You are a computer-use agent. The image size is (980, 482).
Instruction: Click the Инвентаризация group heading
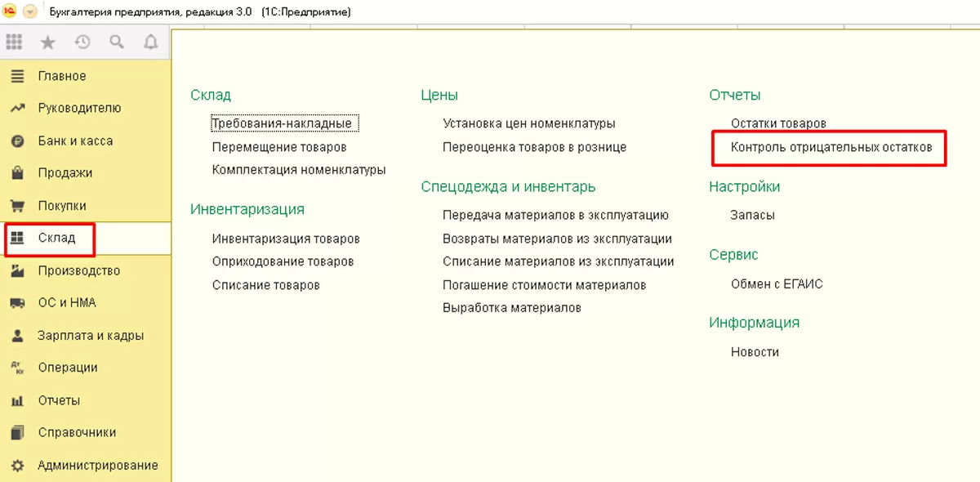tap(247, 209)
